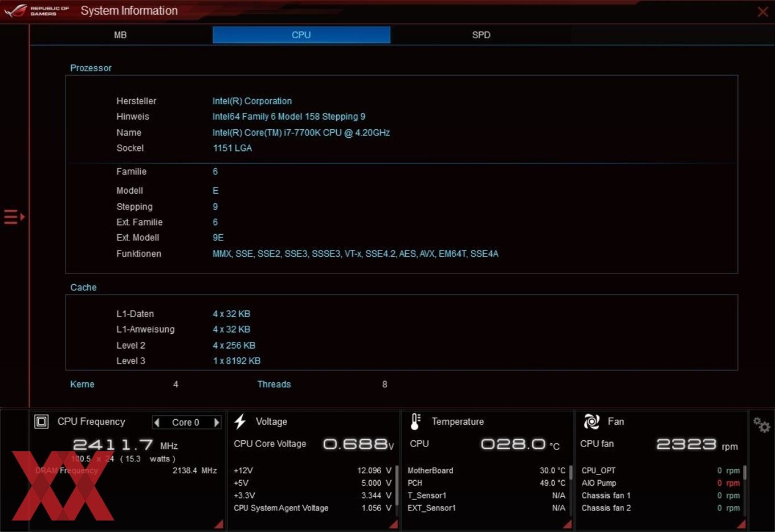Click the Fan spinner icon
The height and width of the screenshot is (532, 775).
click(592, 421)
